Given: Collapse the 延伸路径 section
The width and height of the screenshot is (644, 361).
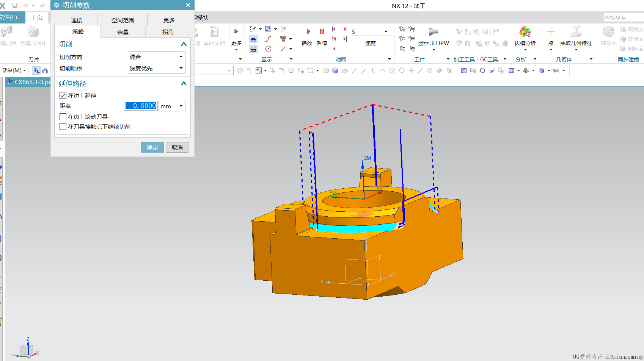Looking at the screenshot, I should (184, 83).
